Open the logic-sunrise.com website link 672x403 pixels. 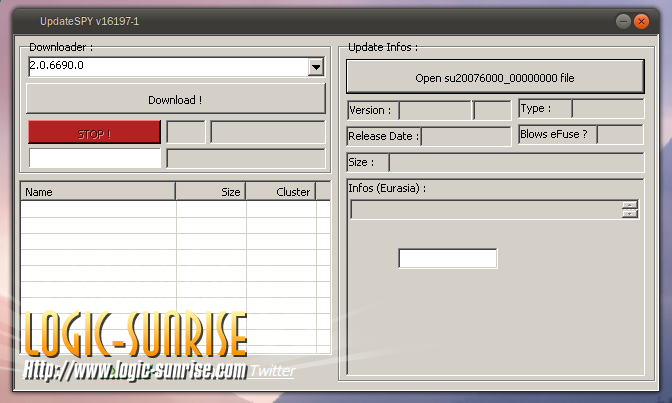pos(135,371)
